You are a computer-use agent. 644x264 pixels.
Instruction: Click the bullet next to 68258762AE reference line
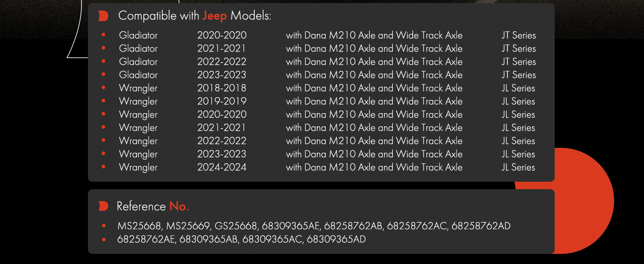point(104,239)
